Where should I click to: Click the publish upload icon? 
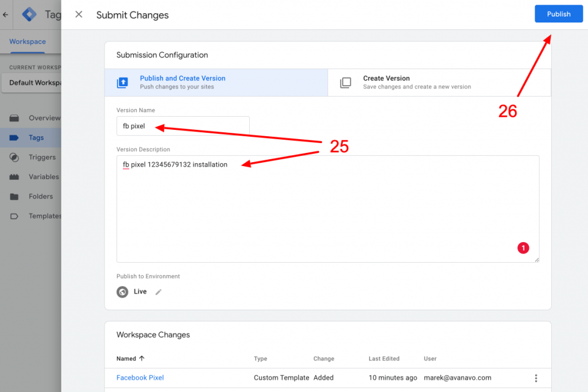tap(122, 83)
